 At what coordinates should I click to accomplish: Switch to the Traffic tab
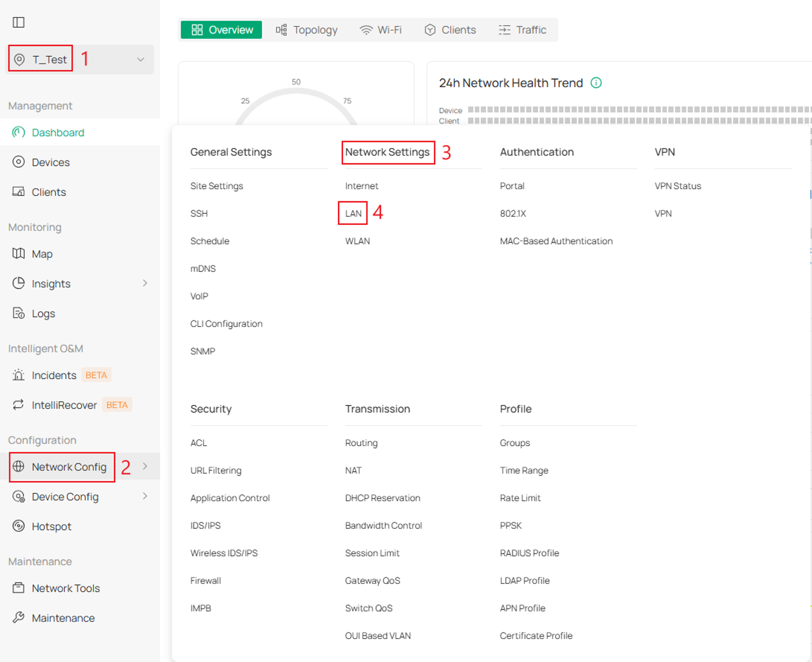coord(522,30)
